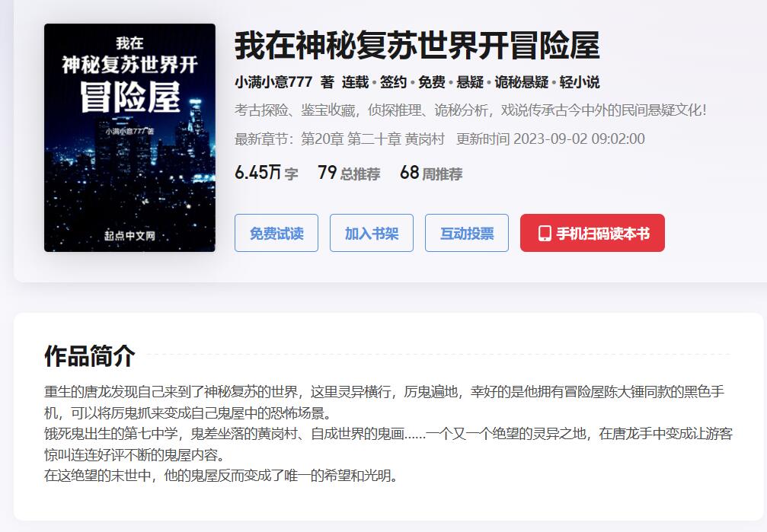Open the 互动投票 button
This screenshot has height=532, width=767.
(x=467, y=233)
